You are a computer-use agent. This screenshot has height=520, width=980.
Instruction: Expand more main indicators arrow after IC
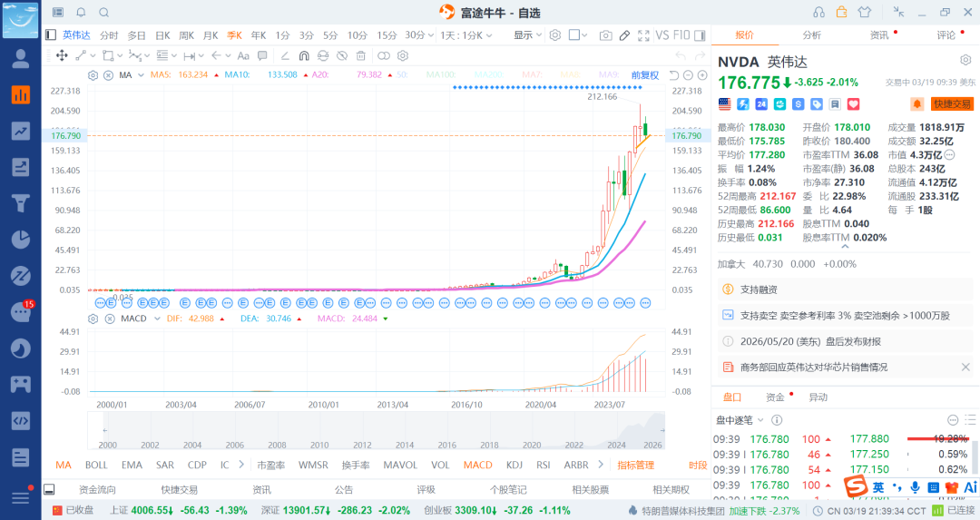point(241,465)
